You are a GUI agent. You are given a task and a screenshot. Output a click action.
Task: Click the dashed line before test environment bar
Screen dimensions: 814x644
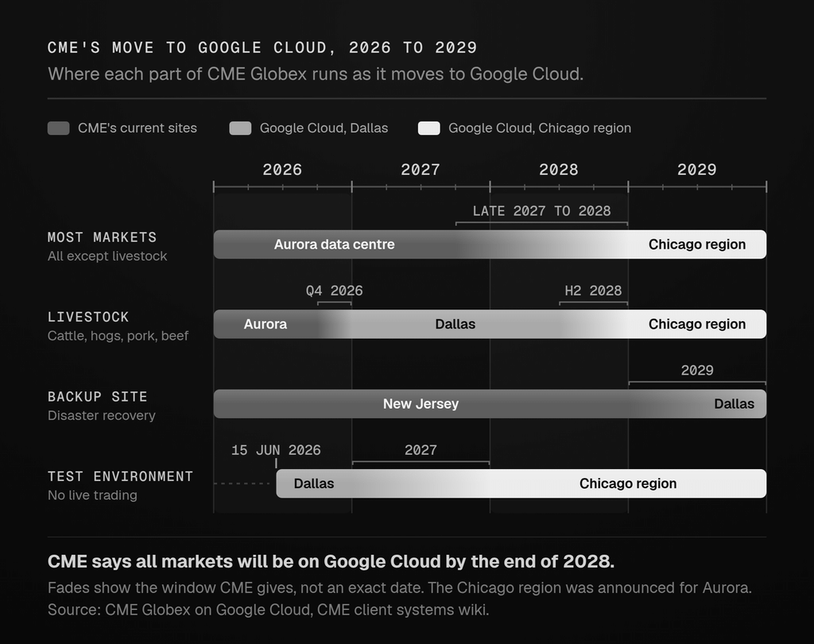pyautogui.click(x=242, y=483)
